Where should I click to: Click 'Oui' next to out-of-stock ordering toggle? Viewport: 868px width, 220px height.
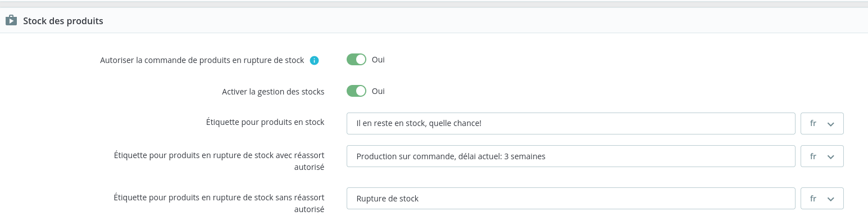tap(378, 60)
